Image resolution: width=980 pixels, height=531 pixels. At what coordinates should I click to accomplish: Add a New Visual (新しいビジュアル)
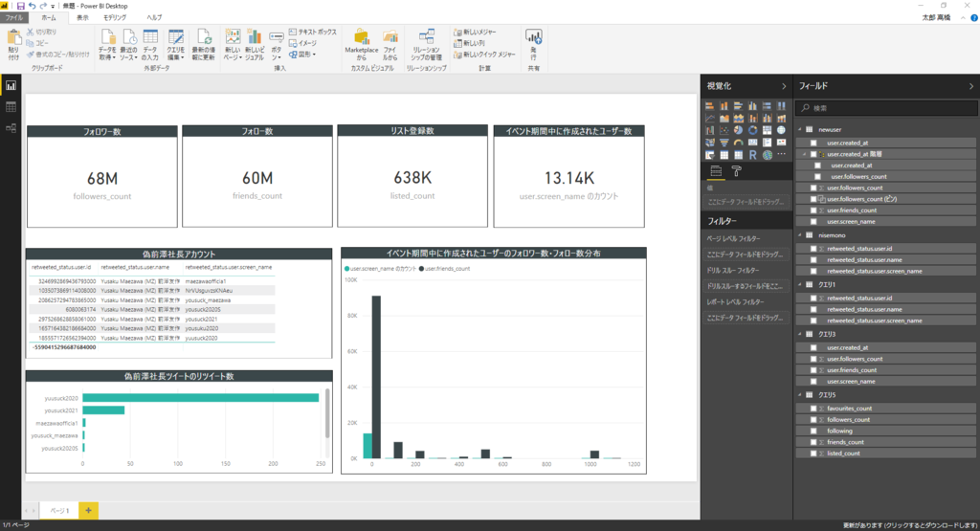(255, 44)
